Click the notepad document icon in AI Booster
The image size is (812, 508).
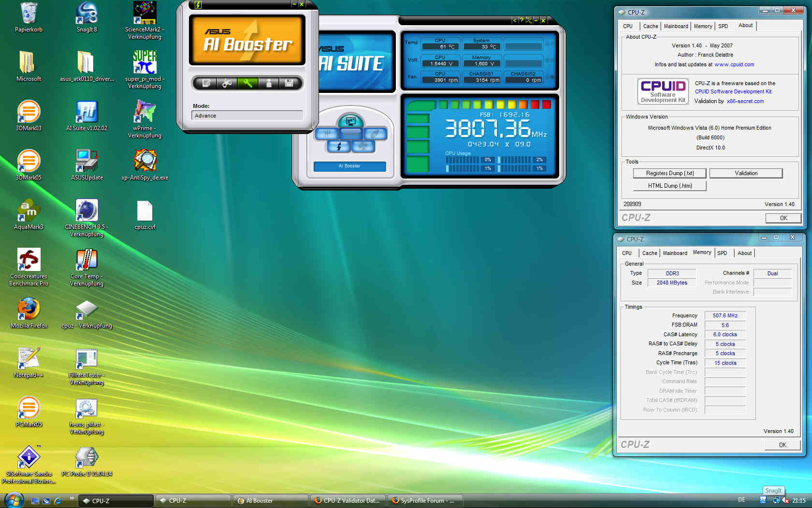(206, 83)
